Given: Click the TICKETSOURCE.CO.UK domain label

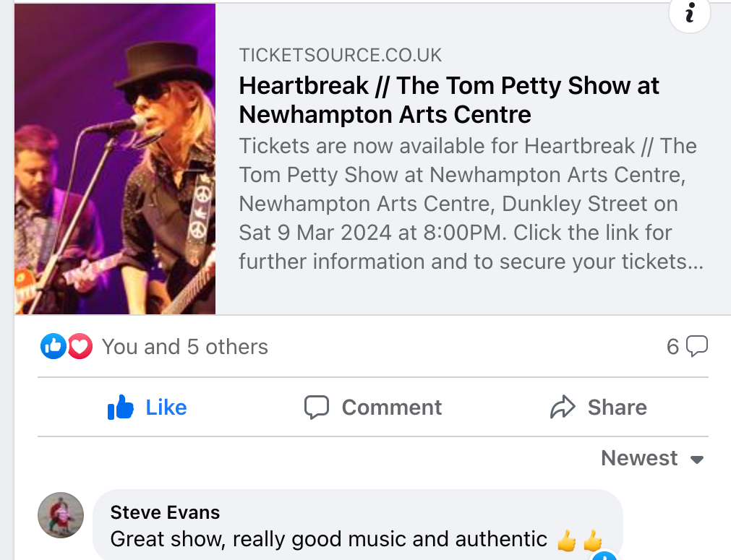Looking at the screenshot, I should click(341, 56).
